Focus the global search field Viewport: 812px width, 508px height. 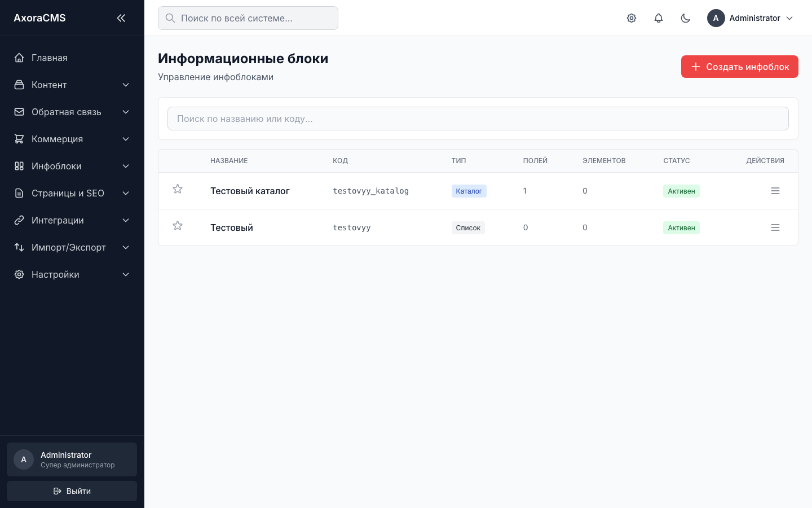point(248,18)
